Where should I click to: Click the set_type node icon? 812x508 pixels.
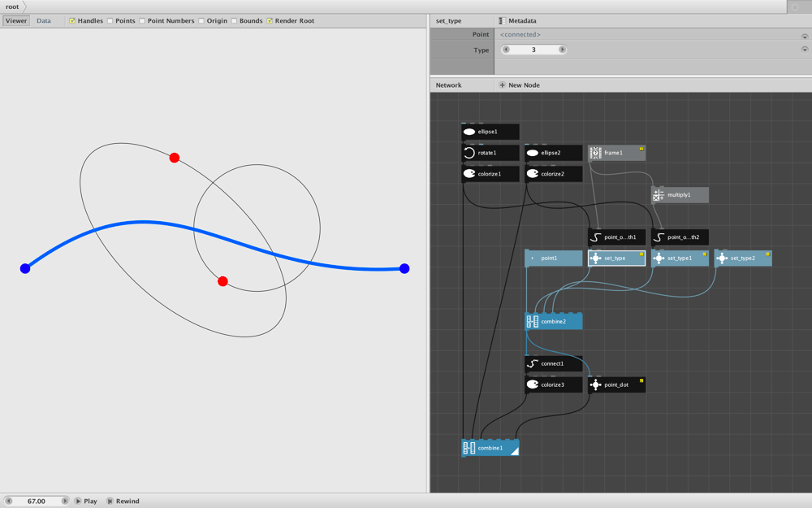(595, 258)
